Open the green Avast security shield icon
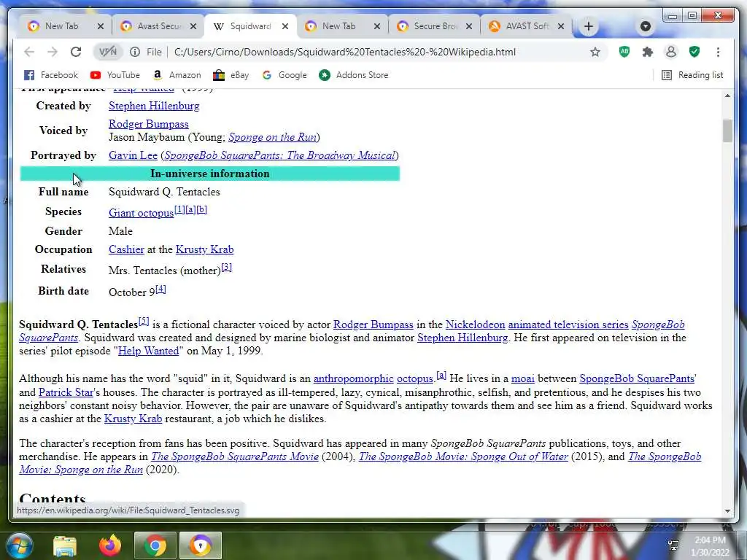This screenshot has width=747, height=560. pos(694,52)
